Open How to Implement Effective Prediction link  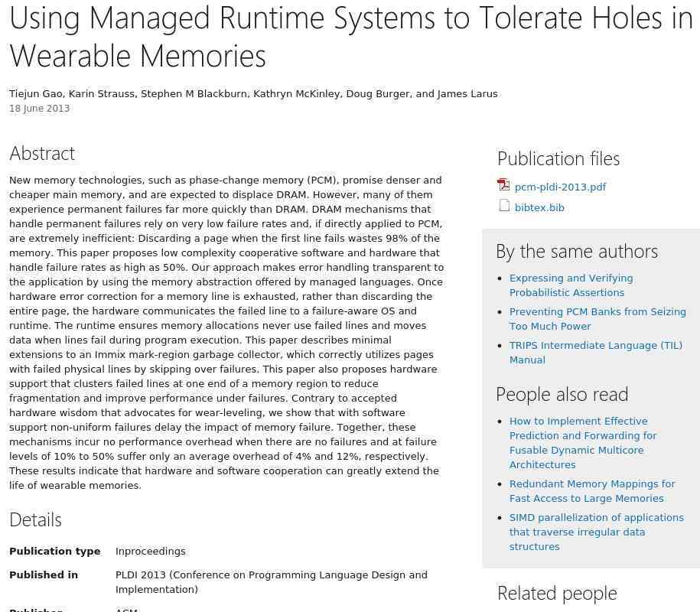[x=583, y=443]
